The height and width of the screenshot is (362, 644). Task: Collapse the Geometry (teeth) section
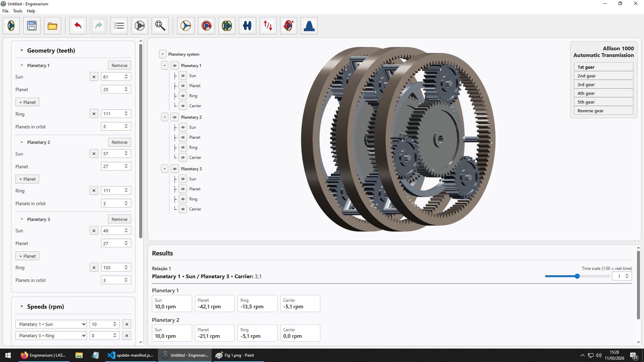click(22, 51)
